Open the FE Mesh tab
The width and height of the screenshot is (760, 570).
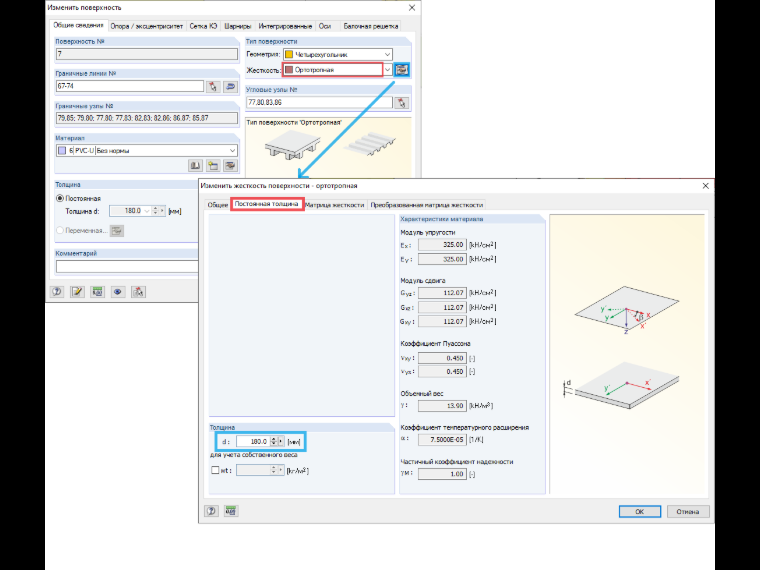203,26
